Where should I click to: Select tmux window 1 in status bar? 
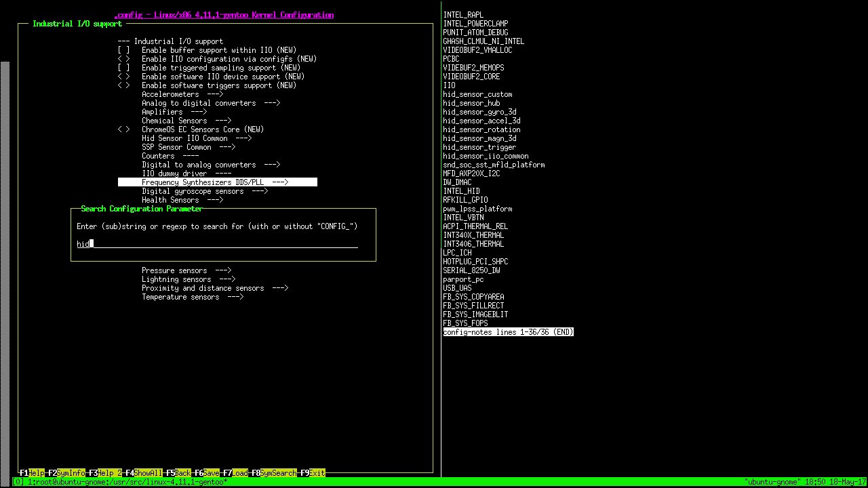tap(127, 482)
